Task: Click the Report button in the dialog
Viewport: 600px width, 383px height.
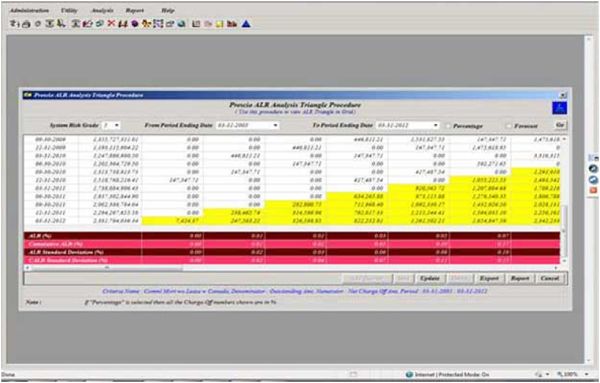Action: (x=520, y=278)
